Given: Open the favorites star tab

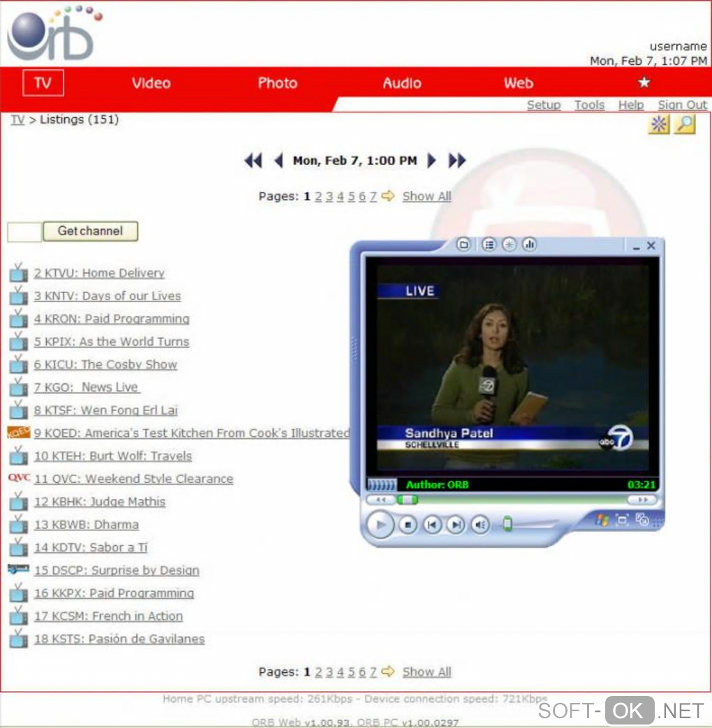Looking at the screenshot, I should click(644, 82).
